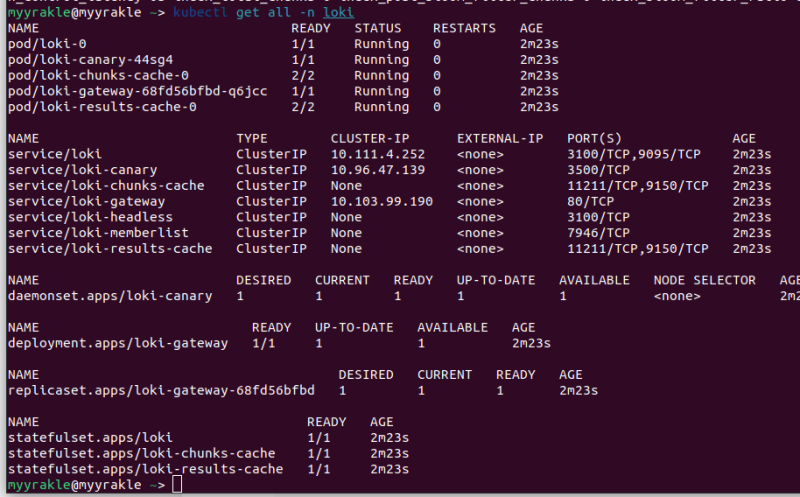
Task: Click the service/loki name
Action: pyautogui.click(x=55, y=154)
